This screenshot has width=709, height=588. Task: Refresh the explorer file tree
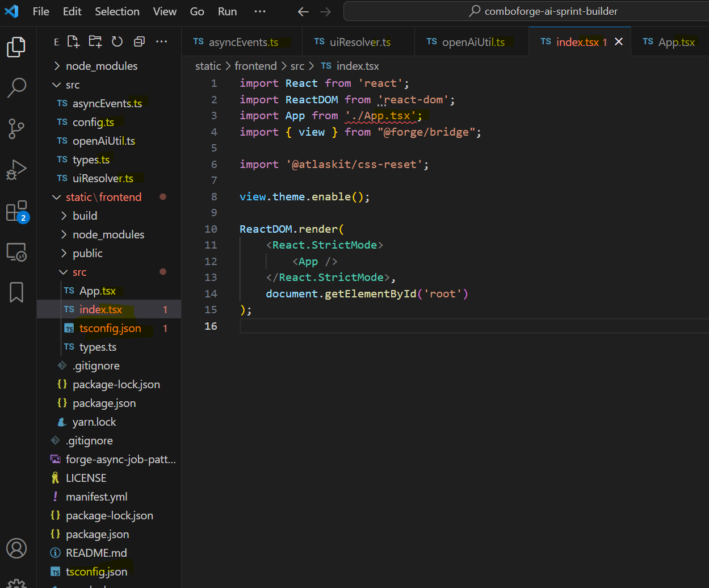pos(117,41)
